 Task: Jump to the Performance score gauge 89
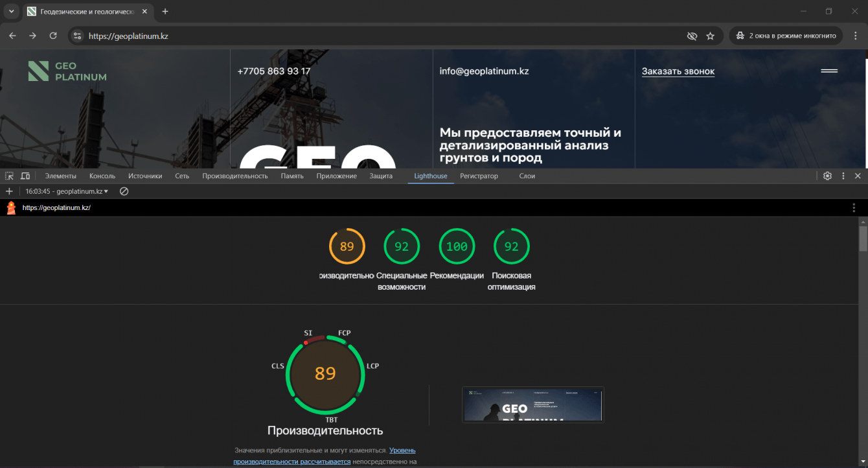point(347,246)
